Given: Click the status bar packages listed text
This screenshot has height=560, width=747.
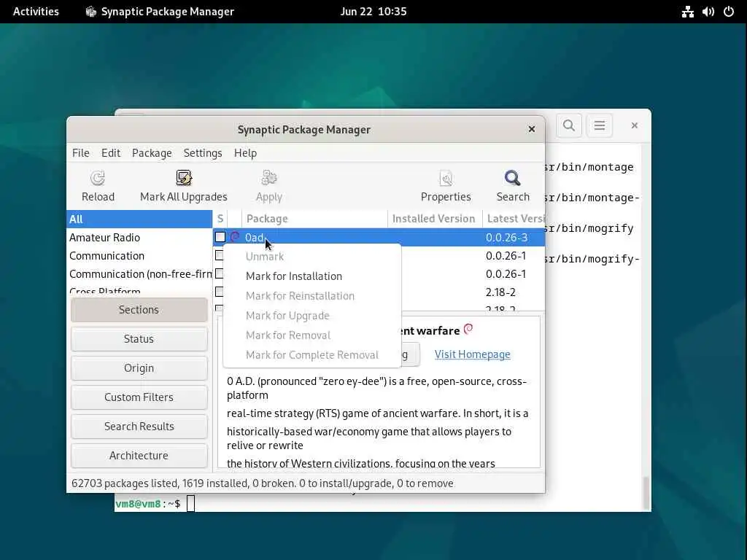Looking at the screenshot, I should click(x=263, y=483).
